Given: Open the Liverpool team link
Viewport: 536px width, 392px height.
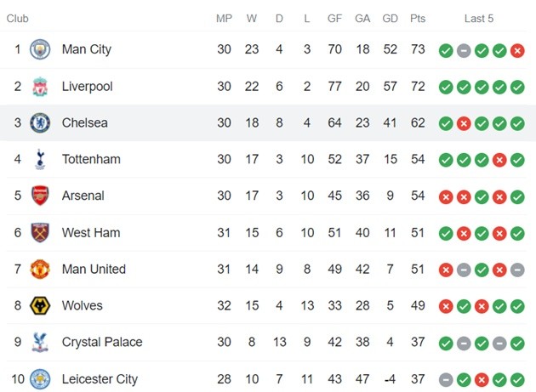Looking at the screenshot, I should [x=87, y=86].
